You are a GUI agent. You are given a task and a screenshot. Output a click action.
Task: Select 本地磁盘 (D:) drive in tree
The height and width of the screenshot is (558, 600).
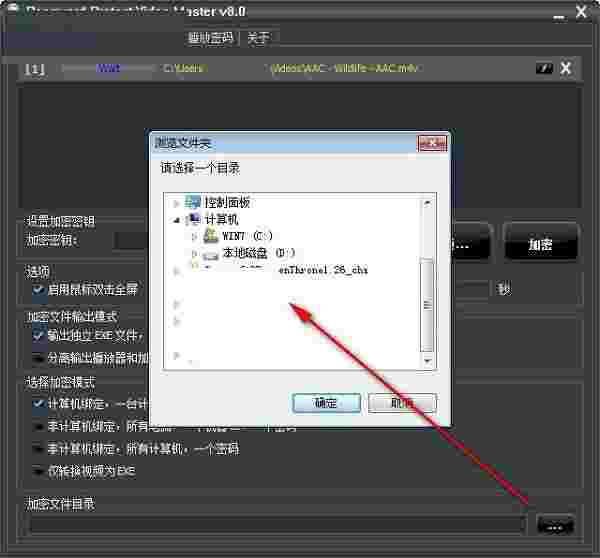(259, 253)
